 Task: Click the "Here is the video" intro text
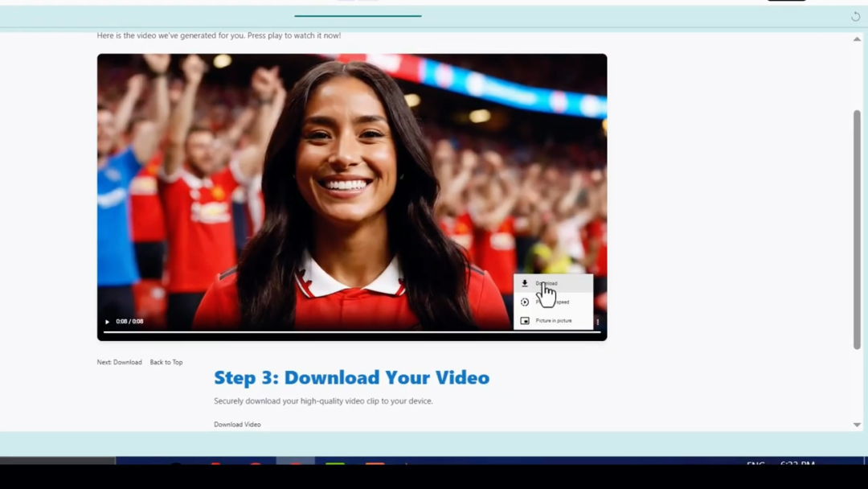[x=219, y=35]
